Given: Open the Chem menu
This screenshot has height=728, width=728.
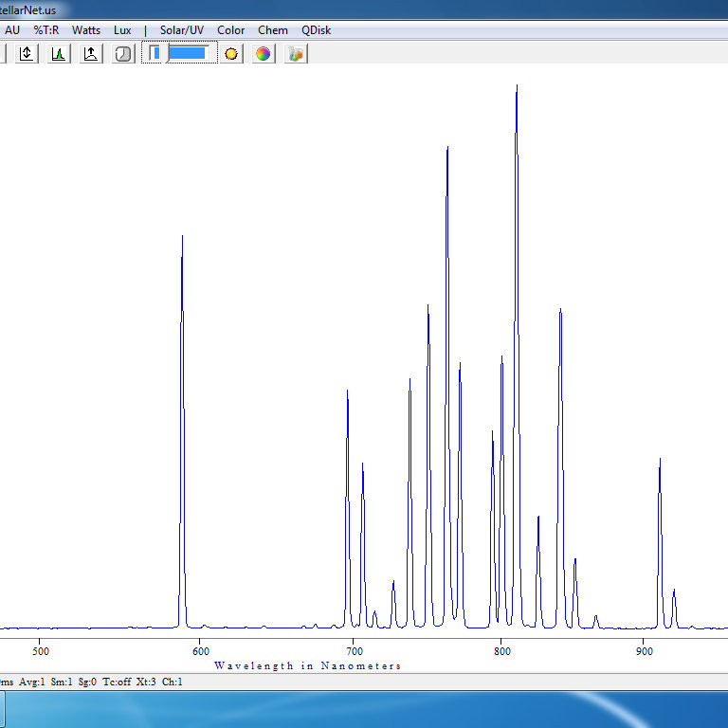Looking at the screenshot, I should click(273, 30).
